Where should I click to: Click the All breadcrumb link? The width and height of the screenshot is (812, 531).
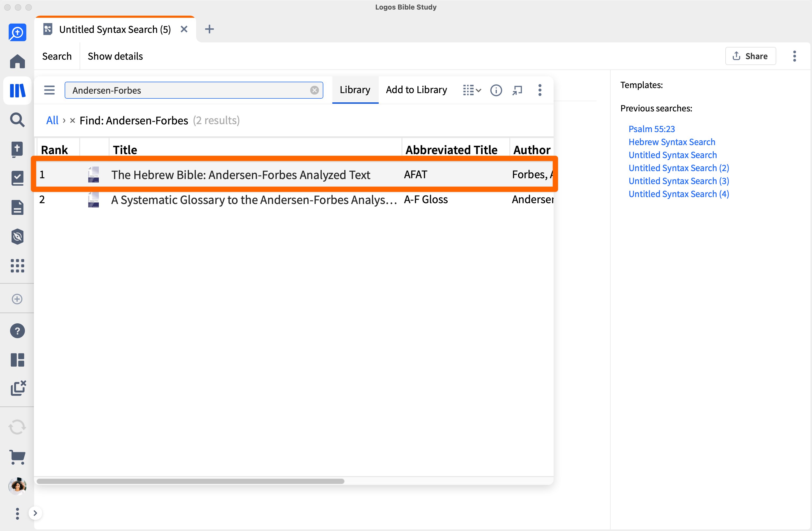coord(52,120)
